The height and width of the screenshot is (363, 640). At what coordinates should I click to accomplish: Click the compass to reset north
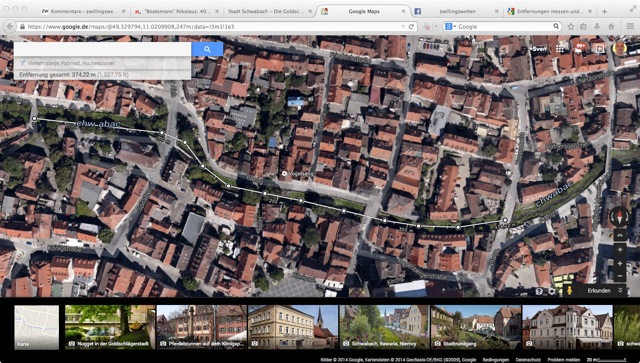[619, 216]
